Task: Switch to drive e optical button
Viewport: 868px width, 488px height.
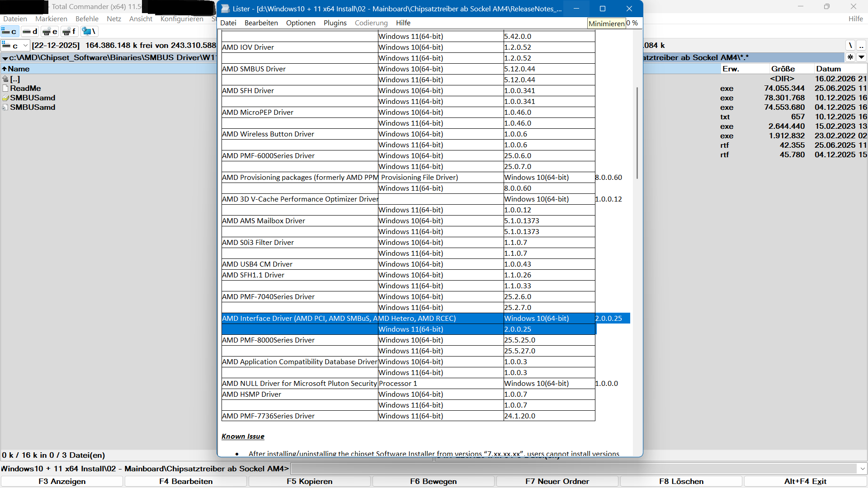Action: (x=50, y=31)
